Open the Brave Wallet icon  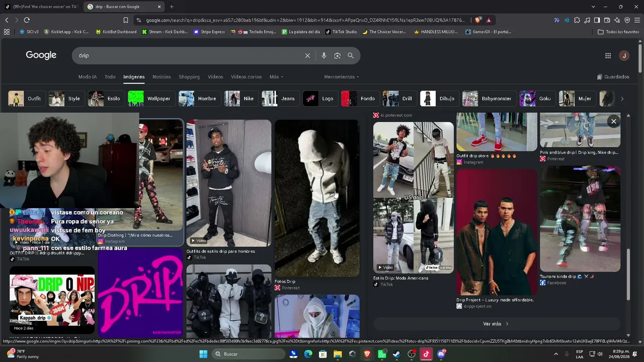607,20
